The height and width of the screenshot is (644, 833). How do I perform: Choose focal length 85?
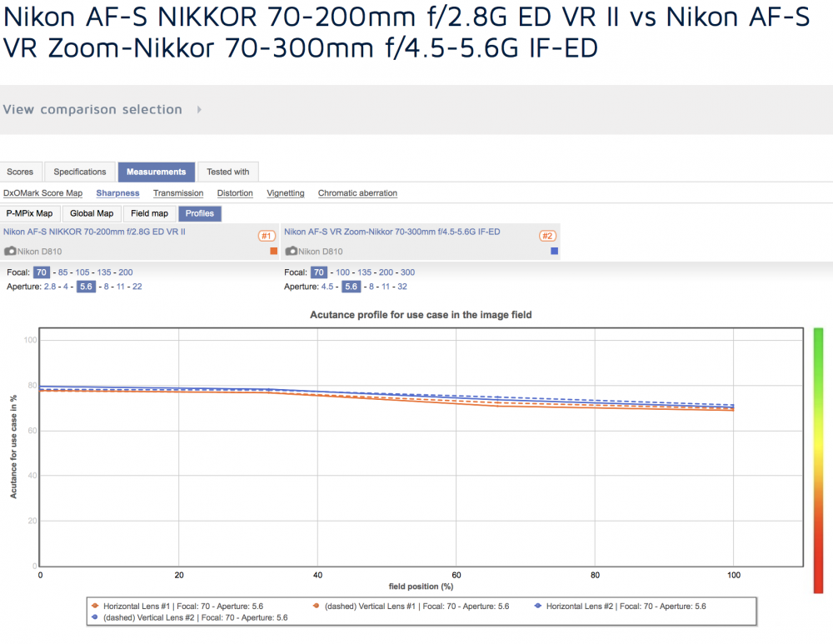click(63, 272)
